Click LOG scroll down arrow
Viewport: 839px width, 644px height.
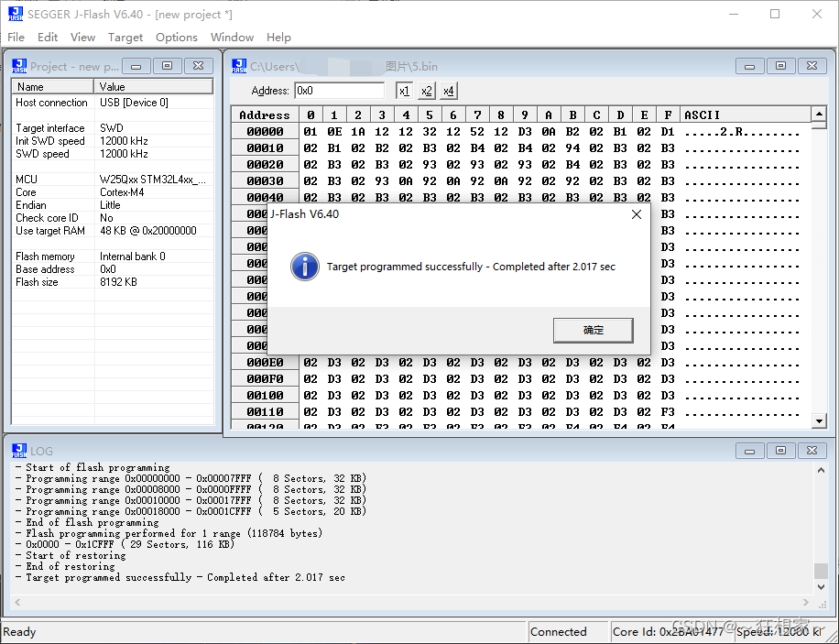click(822, 587)
